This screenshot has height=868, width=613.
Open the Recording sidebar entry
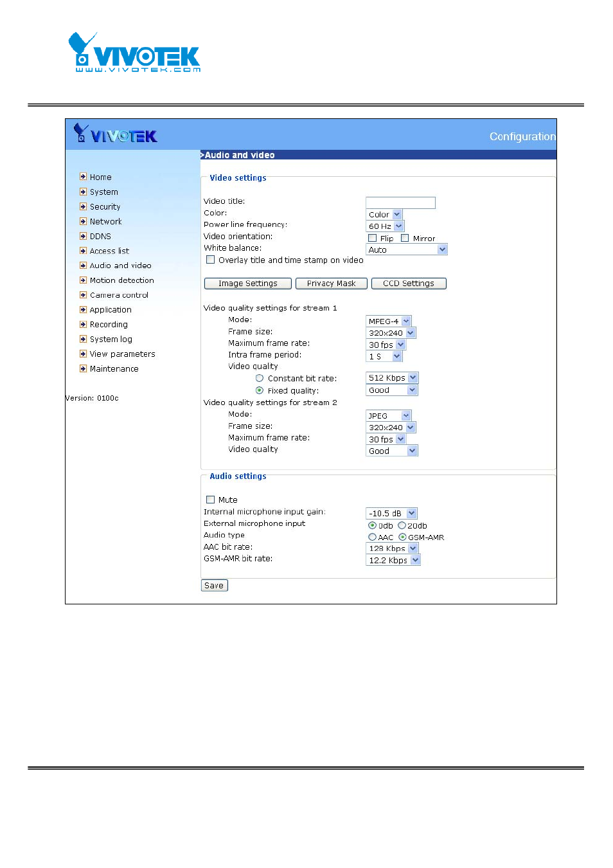coord(109,325)
